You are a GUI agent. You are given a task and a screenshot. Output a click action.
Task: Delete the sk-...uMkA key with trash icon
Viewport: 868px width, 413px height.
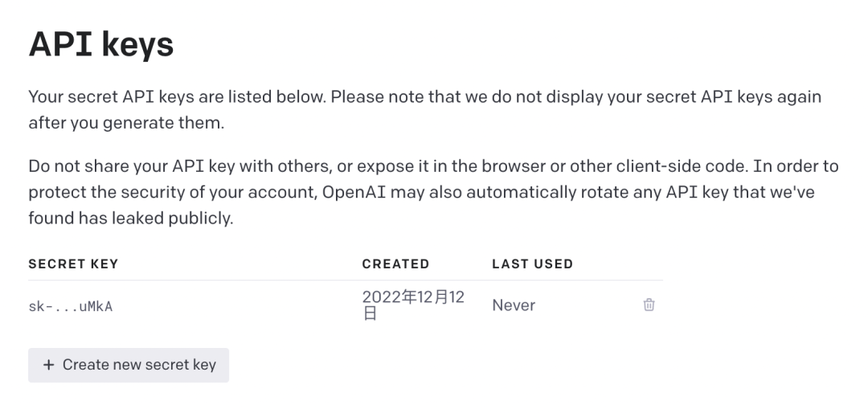(x=649, y=305)
